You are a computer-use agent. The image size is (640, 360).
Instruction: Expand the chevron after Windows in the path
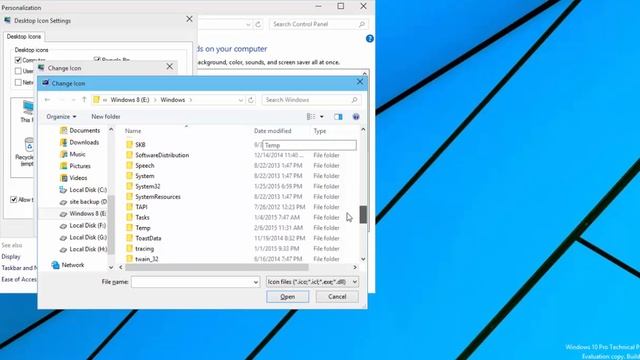point(191,100)
